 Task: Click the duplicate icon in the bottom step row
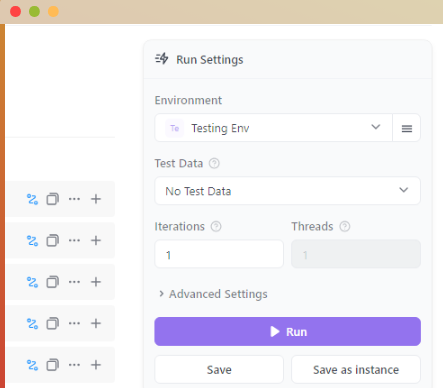(x=53, y=365)
